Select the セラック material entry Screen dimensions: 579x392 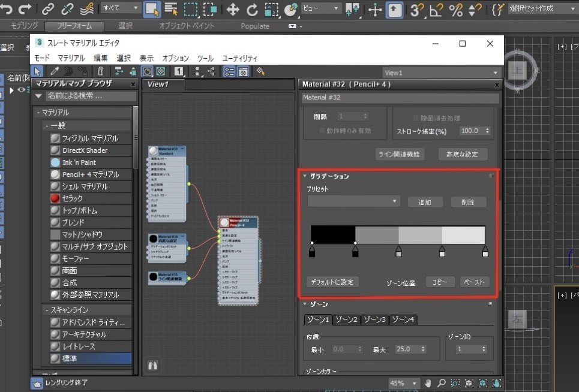[x=91, y=198]
